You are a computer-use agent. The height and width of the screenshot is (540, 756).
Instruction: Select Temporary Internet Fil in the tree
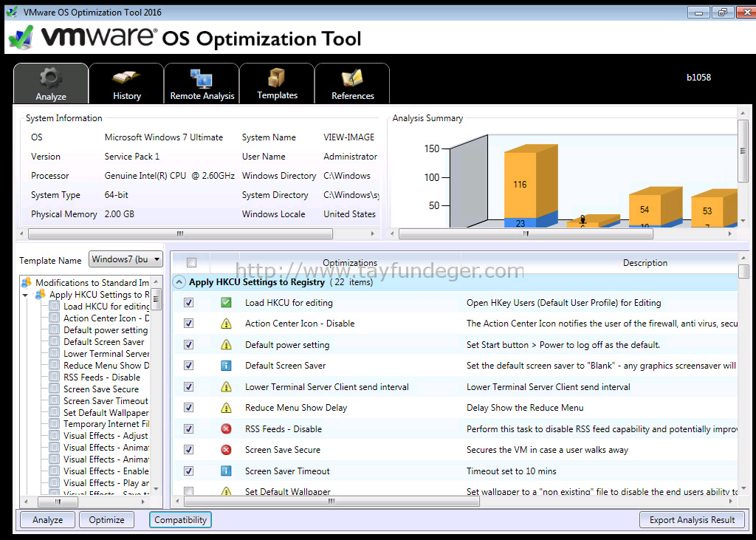point(106,424)
